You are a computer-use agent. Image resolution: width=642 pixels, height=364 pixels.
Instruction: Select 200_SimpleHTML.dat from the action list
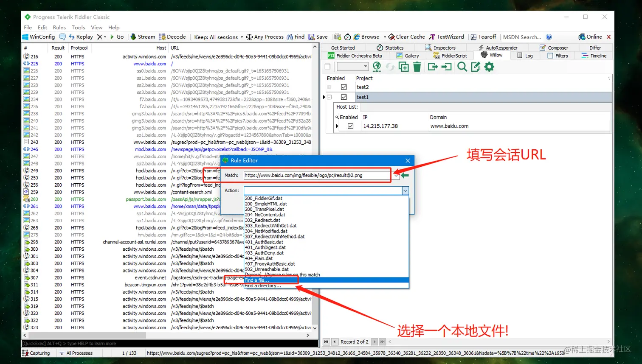266,204
